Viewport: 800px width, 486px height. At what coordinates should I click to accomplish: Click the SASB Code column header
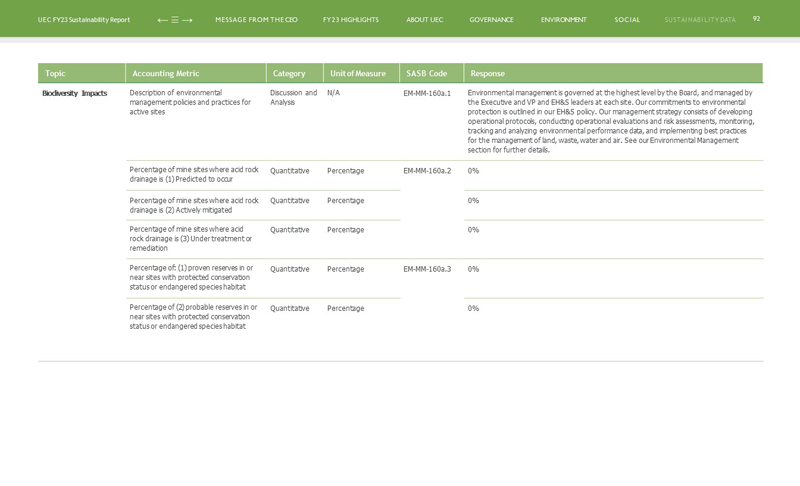(426, 73)
